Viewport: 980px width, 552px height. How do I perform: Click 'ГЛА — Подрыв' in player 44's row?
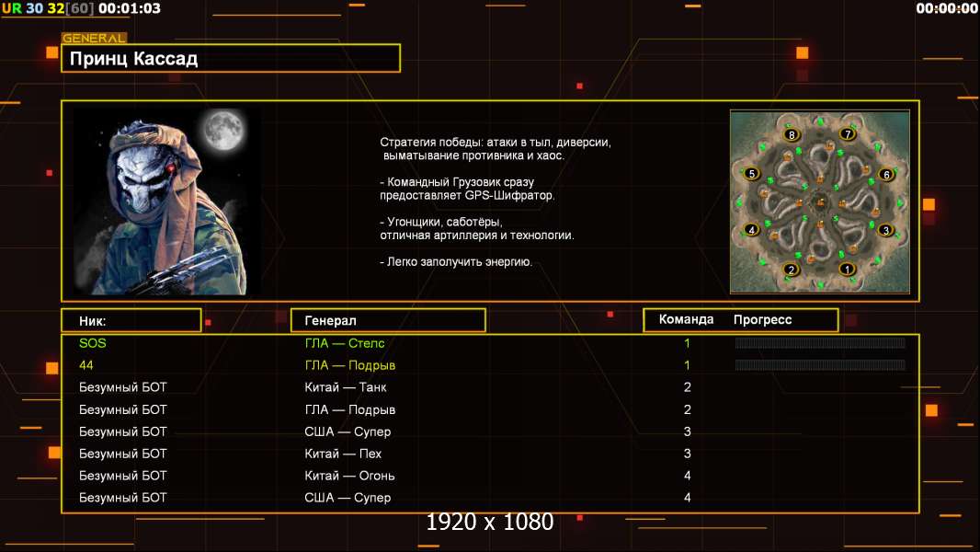350,365
